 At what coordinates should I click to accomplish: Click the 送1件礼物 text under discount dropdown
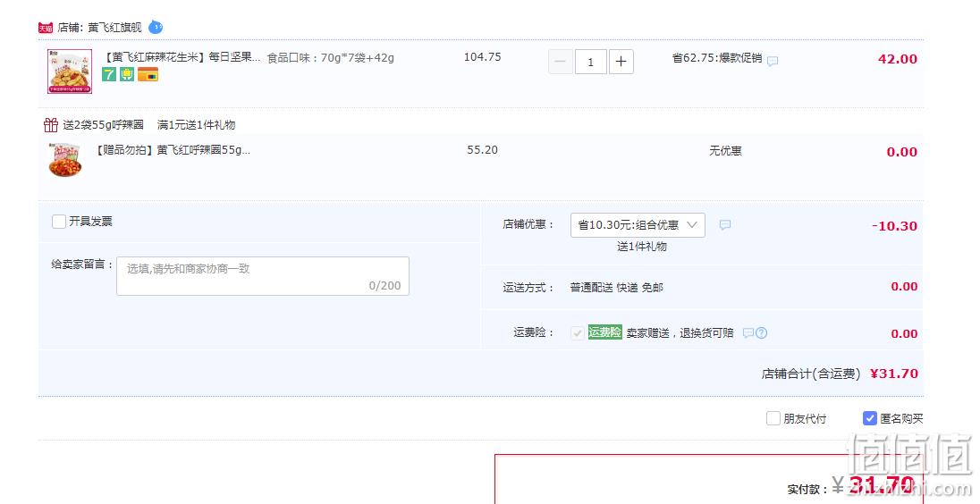point(642,246)
